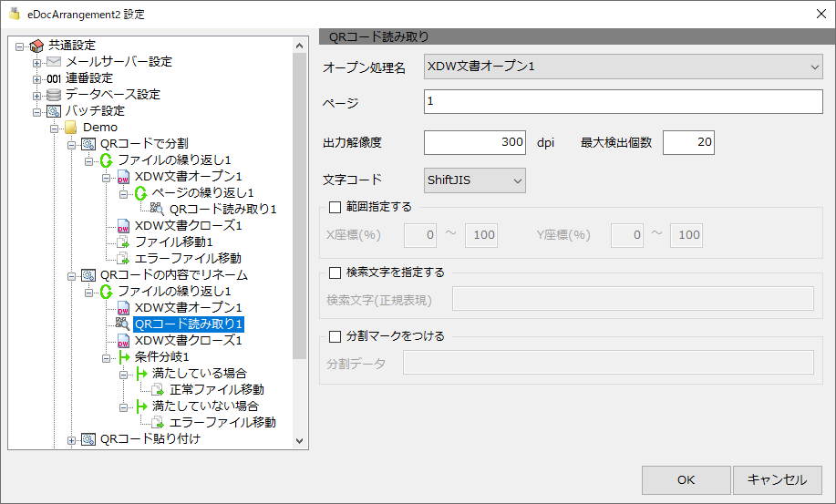Image resolution: width=836 pixels, height=504 pixels.
Task: Select the メールサーバー設定 tree item
Action: click(119, 62)
